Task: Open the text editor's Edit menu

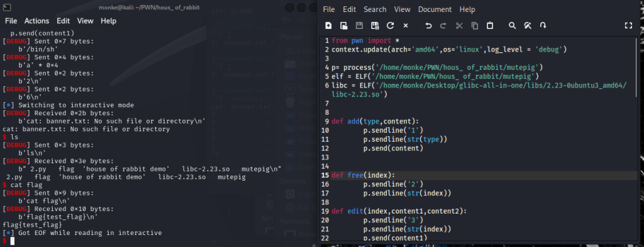Action: [350, 9]
